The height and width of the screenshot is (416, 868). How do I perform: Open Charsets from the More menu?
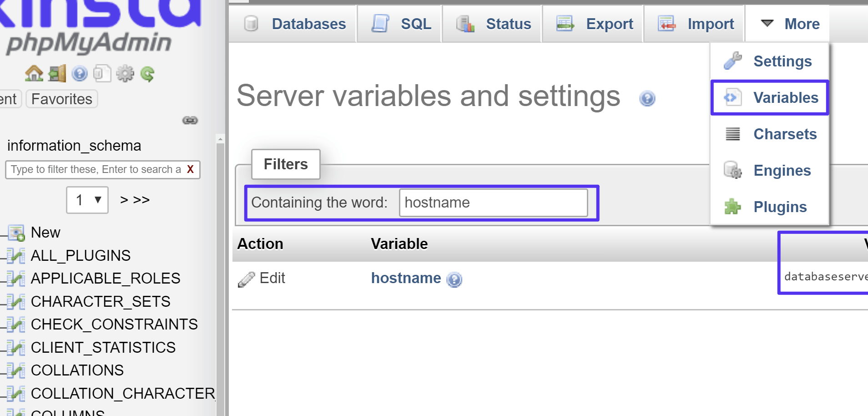pos(785,134)
